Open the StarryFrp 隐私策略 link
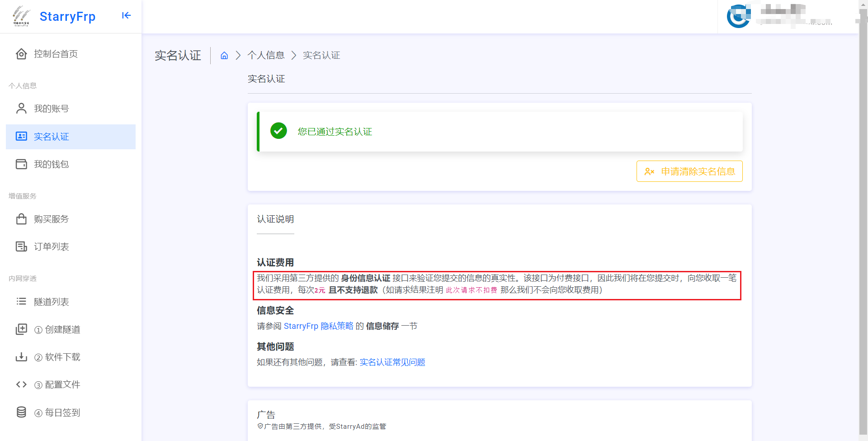Viewport: 868px width, 441px height. pos(319,326)
